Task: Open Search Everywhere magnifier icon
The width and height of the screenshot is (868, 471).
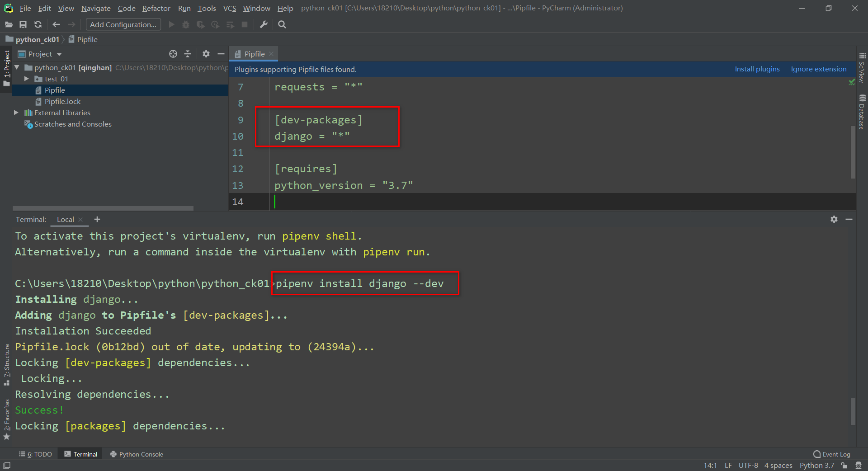Action: point(282,24)
